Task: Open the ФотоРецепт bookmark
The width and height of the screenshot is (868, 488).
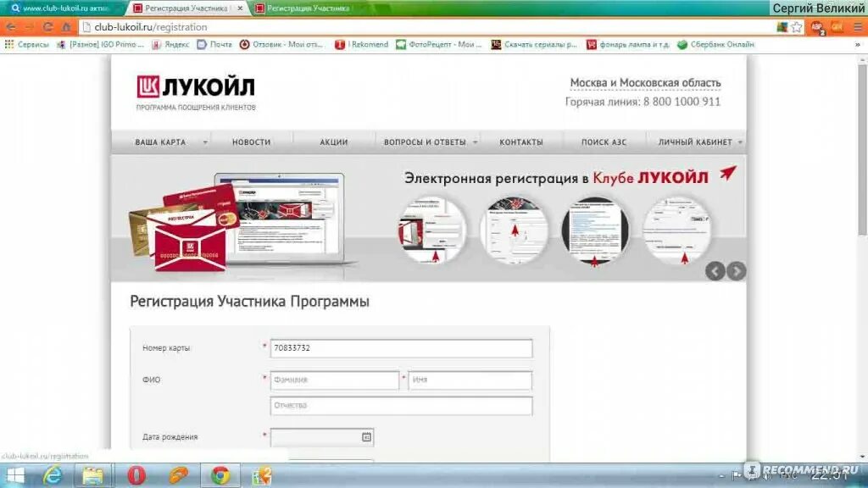Action: click(439, 44)
